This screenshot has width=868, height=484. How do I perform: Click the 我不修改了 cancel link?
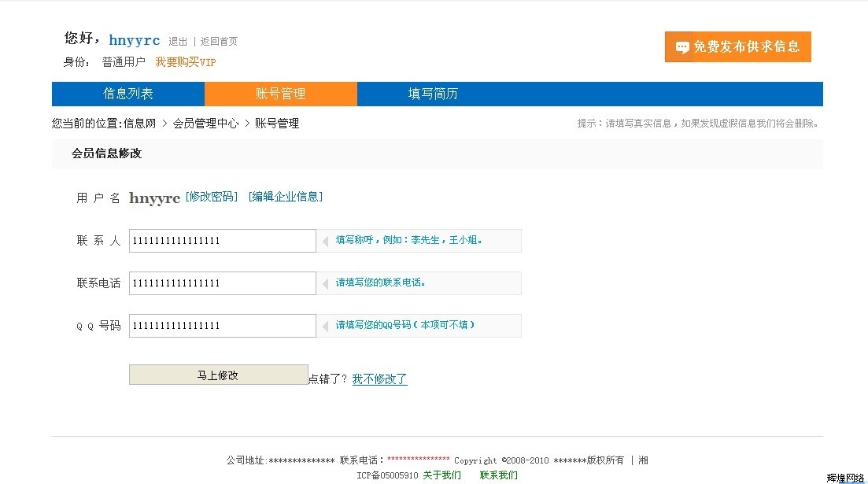(379, 379)
